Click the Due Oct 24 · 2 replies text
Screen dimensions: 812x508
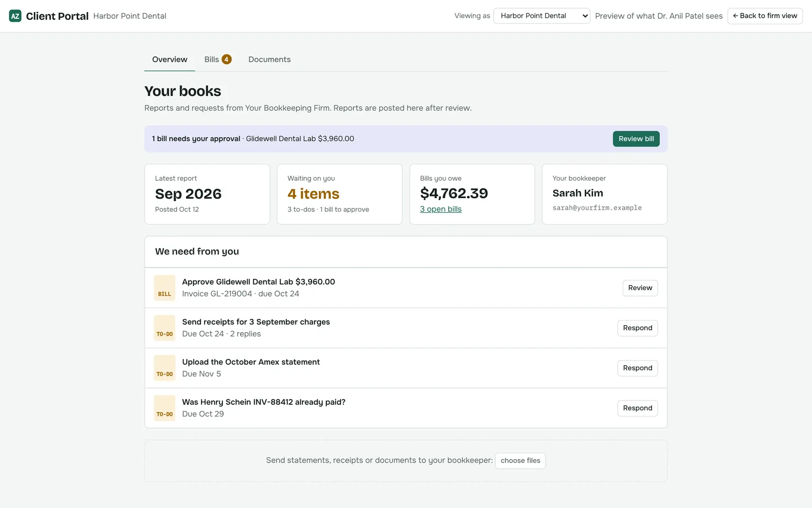click(221, 334)
